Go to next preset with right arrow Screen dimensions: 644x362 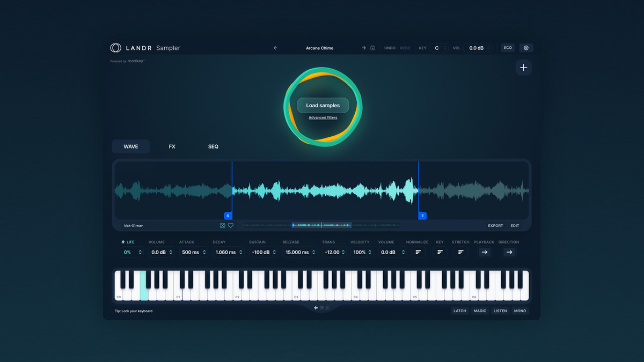(x=364, y=48)
